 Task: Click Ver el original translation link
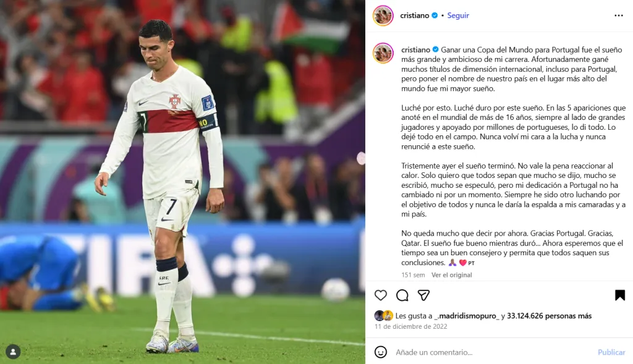[451, 275]
